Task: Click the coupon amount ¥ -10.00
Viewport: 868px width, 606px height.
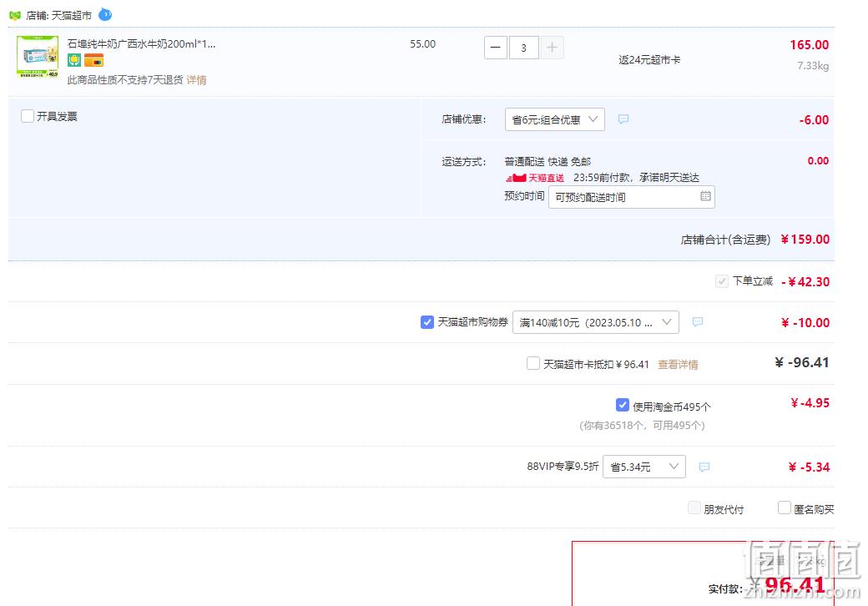Action: tap(805, 323)
